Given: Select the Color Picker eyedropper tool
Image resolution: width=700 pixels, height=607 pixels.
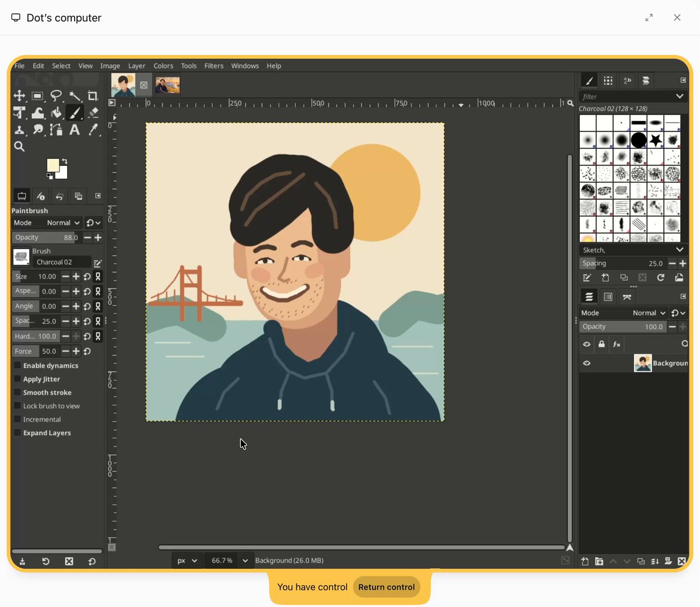Looking at the screenshot, I should (x=93, y=130).
